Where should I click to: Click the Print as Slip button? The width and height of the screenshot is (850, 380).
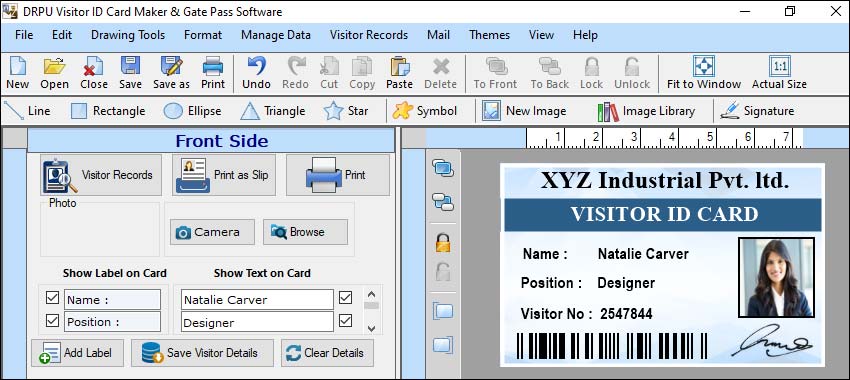(224, 175)
